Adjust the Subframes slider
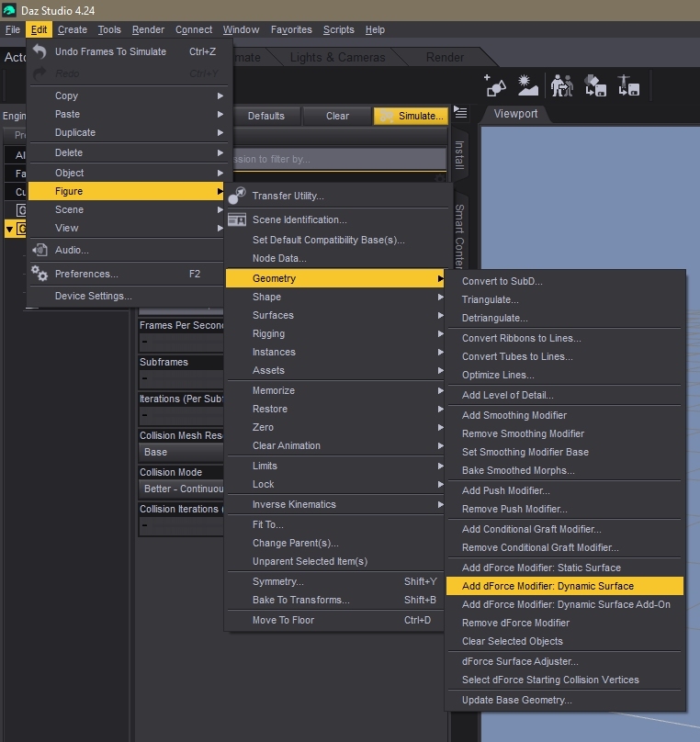This screenshot has height=742, width=700. pos(181,378)
